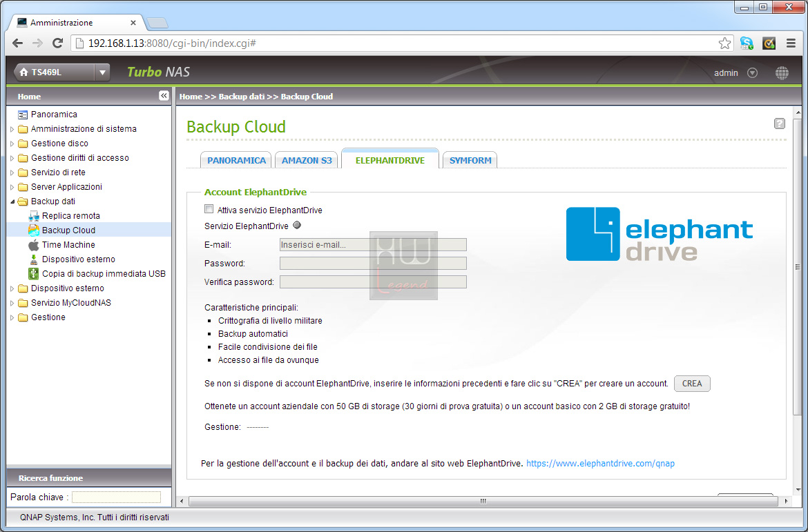Expand the Amministrazione di sistema folder
The image size is (808, 532).
click(x=12, y=129)
